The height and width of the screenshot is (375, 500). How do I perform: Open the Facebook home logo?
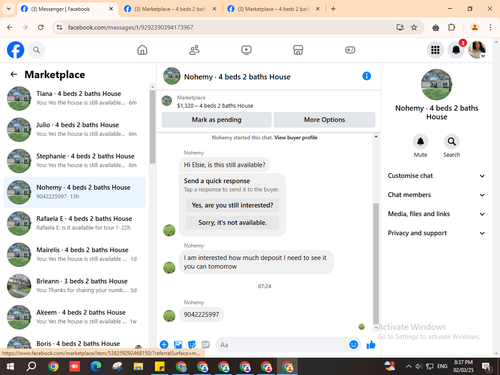click(15, 50)
